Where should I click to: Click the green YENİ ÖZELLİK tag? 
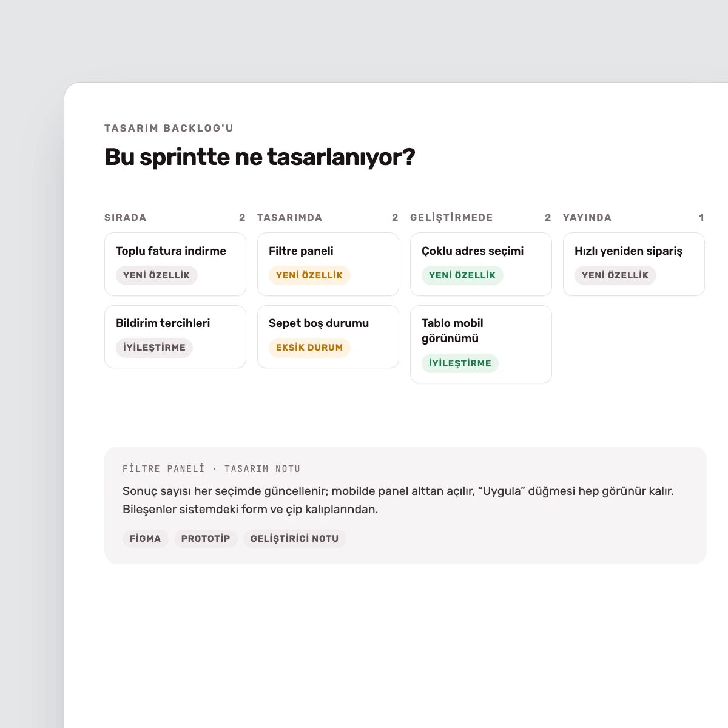pyautogui.click(x=462, y=275)
